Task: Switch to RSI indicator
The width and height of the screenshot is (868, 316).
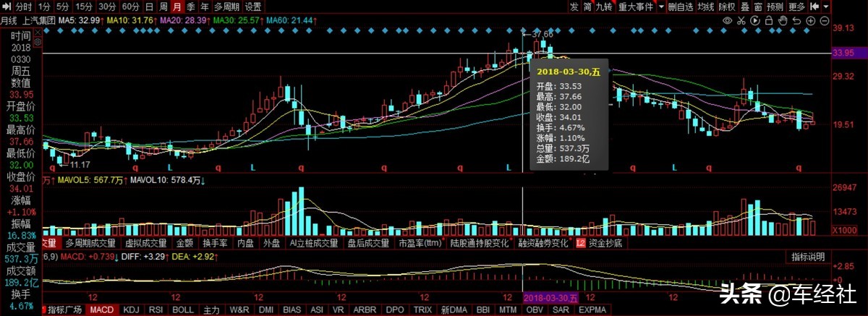Action: pos(155,309)
